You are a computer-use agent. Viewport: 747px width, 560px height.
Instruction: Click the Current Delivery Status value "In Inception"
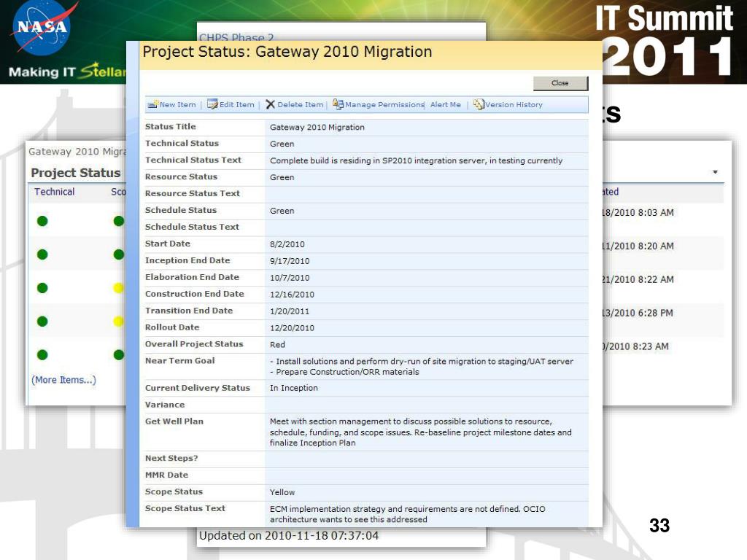coord(294,388)
